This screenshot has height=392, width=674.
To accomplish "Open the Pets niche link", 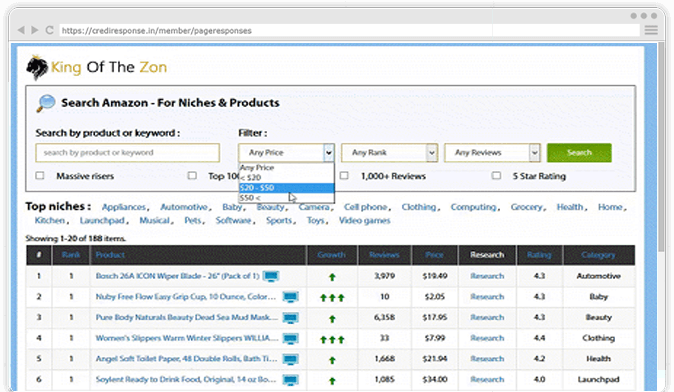I will [193, 220].
